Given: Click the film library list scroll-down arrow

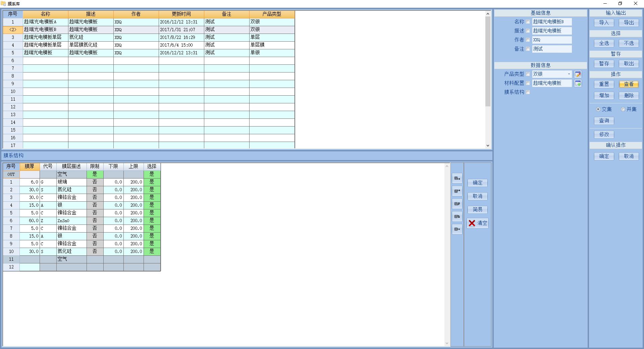Looking at the screenshot, I should click(488, 146).
